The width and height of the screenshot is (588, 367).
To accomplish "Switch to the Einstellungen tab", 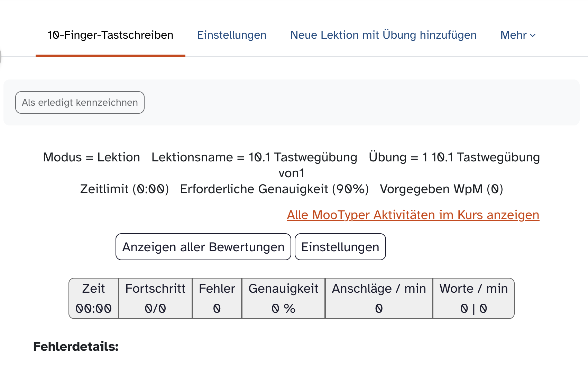I will 232,35.
